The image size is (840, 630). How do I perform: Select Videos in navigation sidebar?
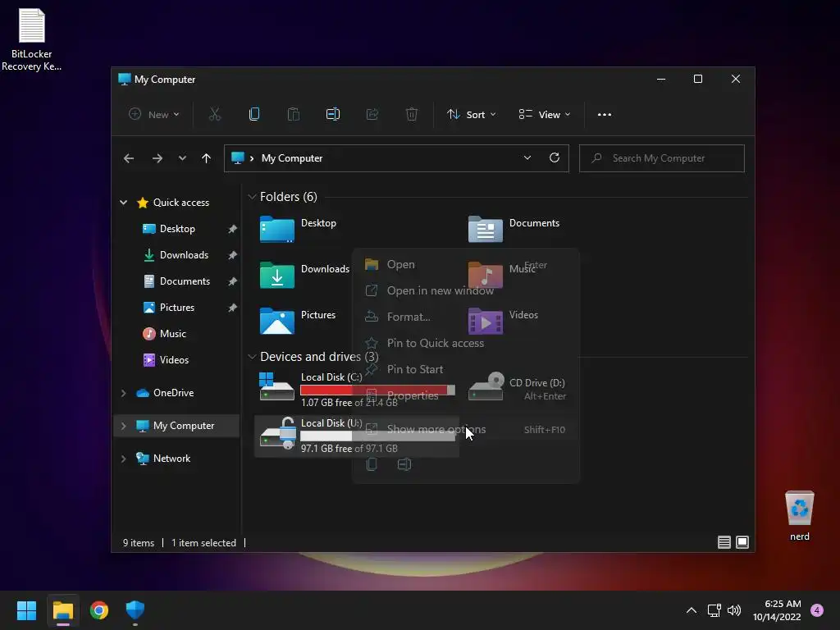(x=174, y=360)
